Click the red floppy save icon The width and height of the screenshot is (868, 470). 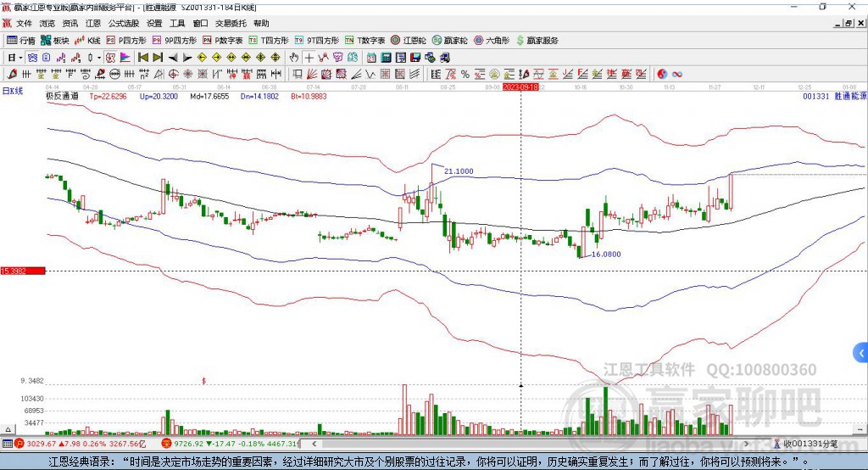(x=415, y=58)
